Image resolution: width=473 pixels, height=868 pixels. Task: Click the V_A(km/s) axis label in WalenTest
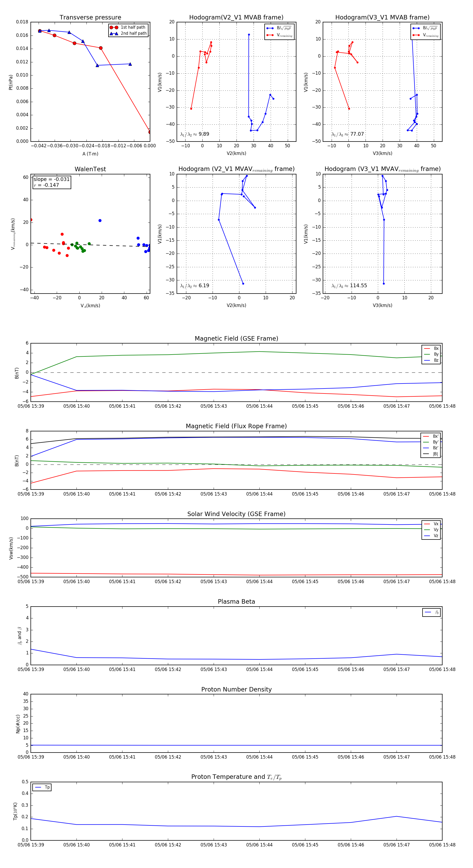click(x=90, y=306)
